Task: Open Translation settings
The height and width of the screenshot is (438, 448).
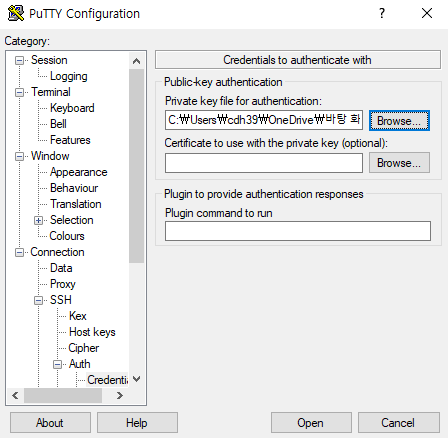Action: pyautogui.click(x=76, y=204)
